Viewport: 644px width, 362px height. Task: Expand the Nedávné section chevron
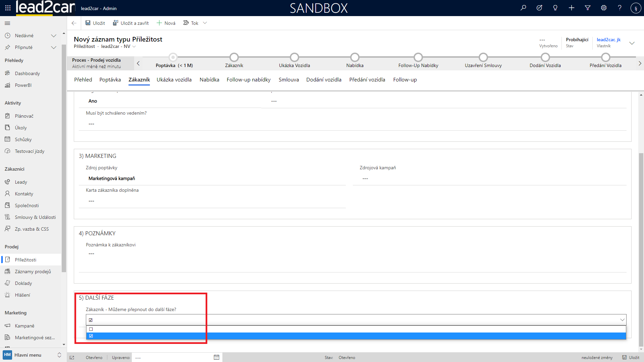coord(54,36)
